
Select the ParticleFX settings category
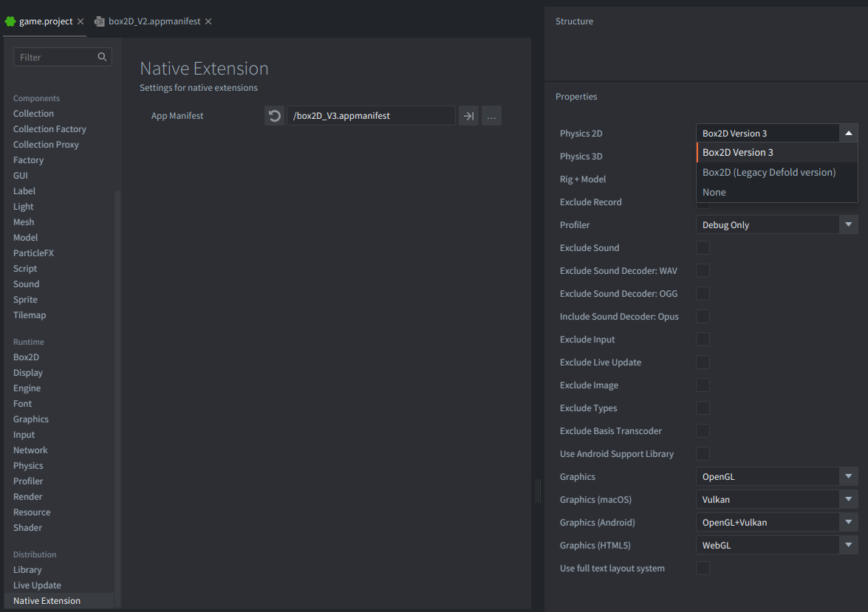coord(34,253)
